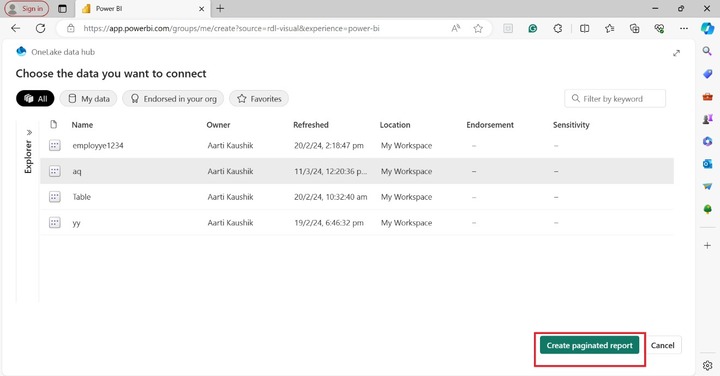This screenshot has width=720, height=376.
Task: Open the Tools briefcase sidebar icon
Action: (x=707, y=96)
